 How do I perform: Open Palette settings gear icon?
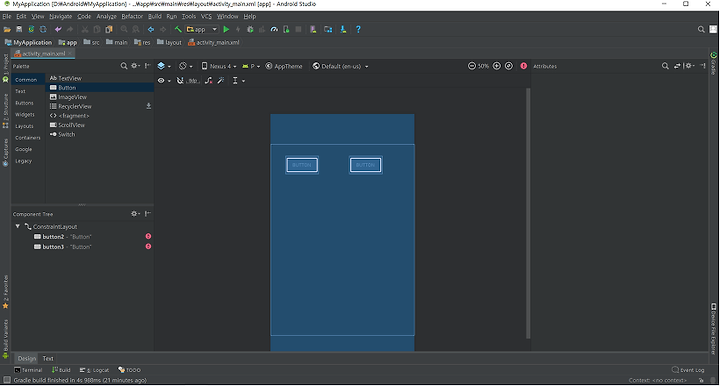tap(135, 66)
